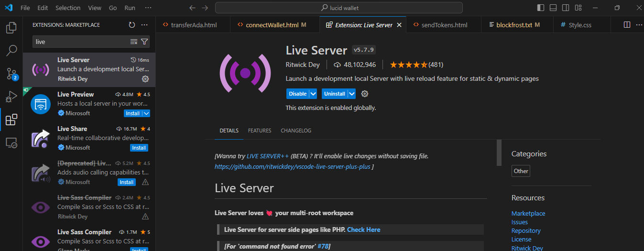Viewport: 644px width, 251px height.
Task: Click the Uninstall button
Action: (x=335, y=94)
